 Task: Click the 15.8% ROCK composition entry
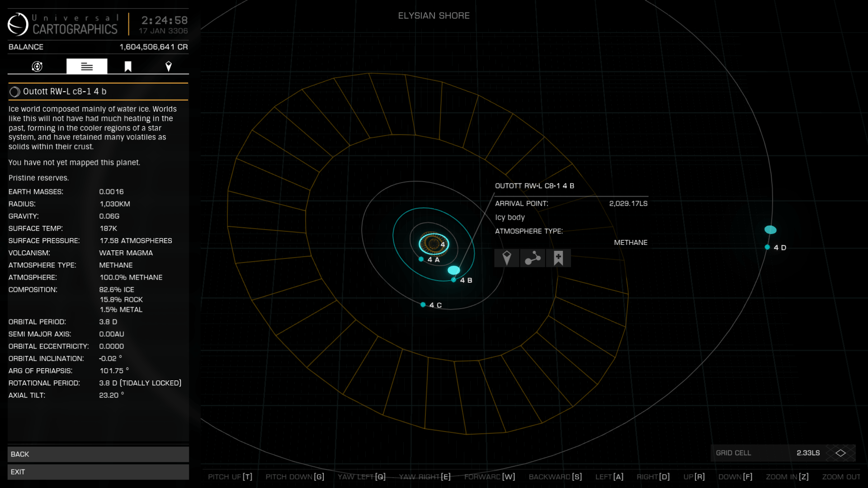121,300
